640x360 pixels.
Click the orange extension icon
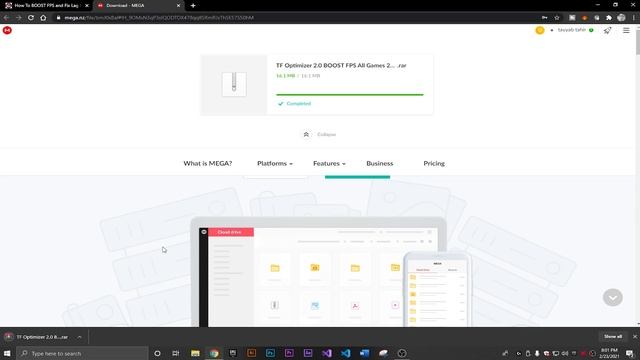point(584,18)
